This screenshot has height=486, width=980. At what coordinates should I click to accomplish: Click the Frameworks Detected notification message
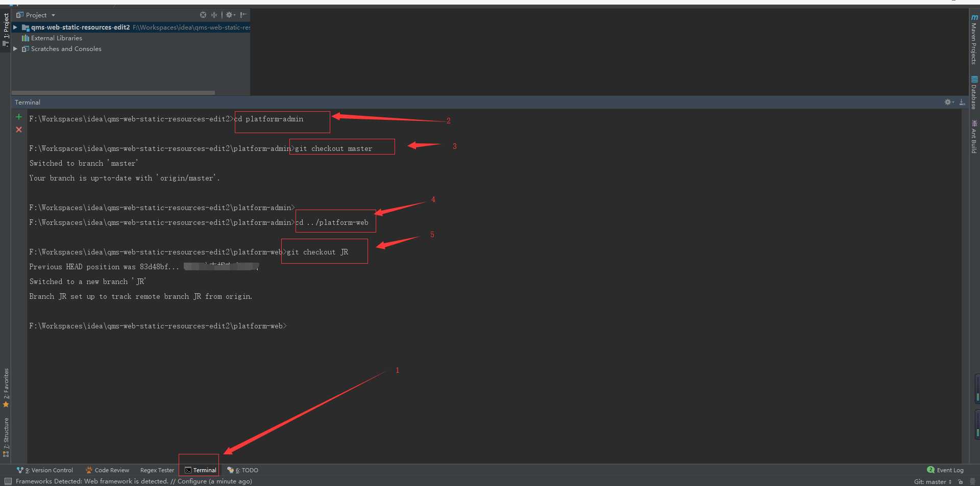pyautogui.click(x=134, y=481)
